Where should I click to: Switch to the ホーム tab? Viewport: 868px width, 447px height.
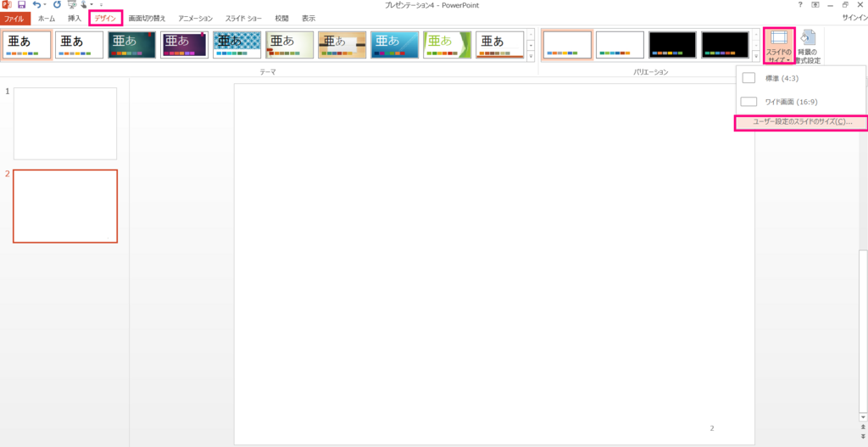(47, 19)
